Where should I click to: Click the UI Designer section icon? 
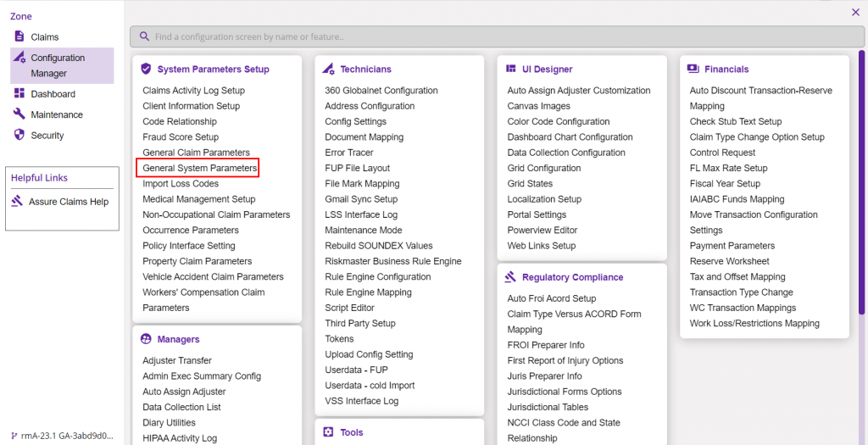(x=511, y=69)
